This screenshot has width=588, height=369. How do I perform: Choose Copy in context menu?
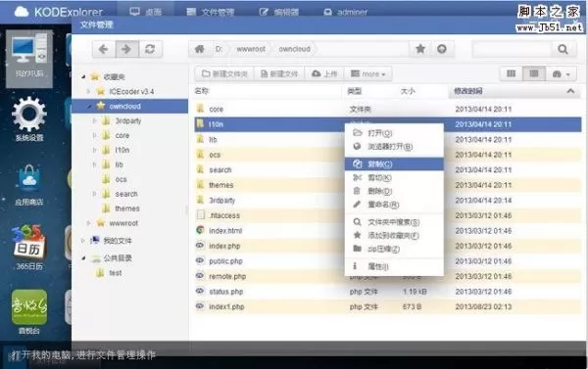pos(394,164)
